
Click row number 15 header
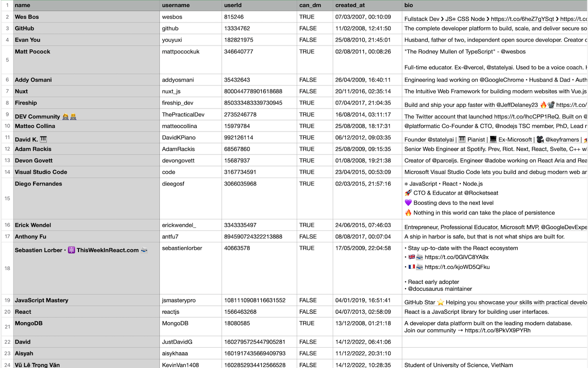[x=7, y=199]
